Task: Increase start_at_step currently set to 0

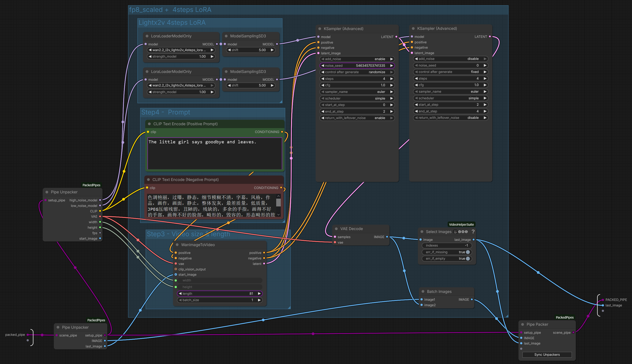Action: [x=392, y=105]
